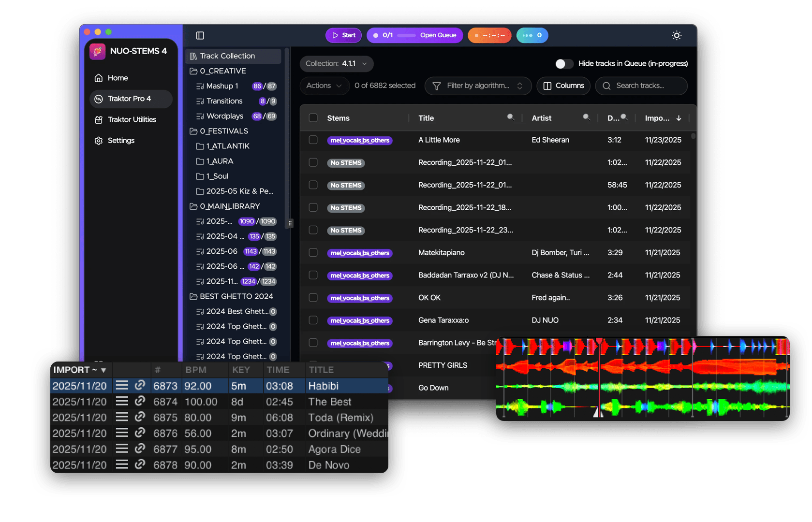812x522 pixels.
Task: Click the search icon next to the Title column
Action: click(x=511, y=117)
